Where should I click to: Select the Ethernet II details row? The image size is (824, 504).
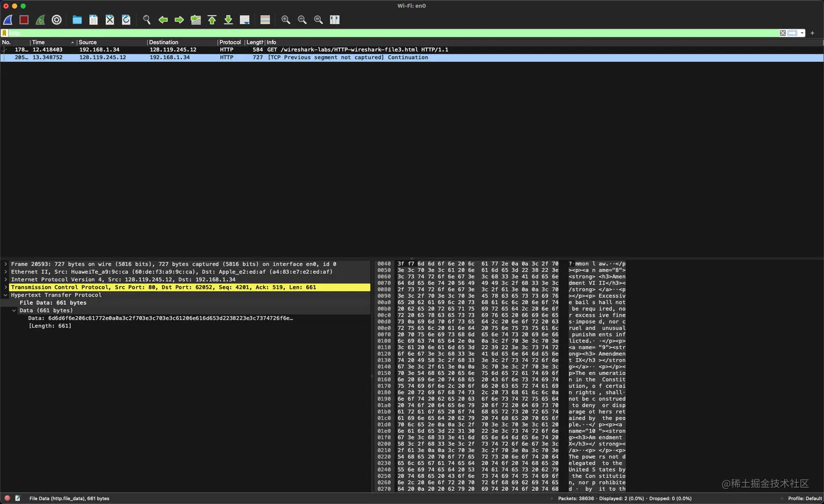pyautogui.click(x=185, y=272)
